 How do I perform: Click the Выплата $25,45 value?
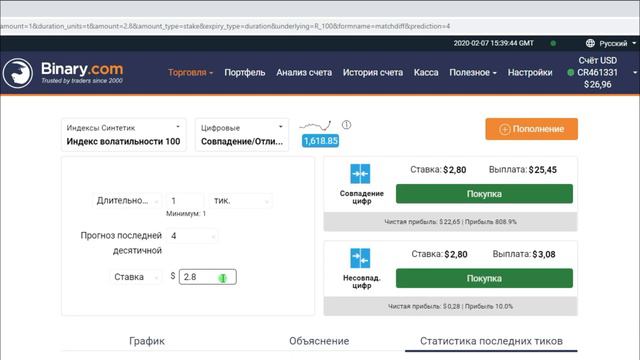click(542, 170)
